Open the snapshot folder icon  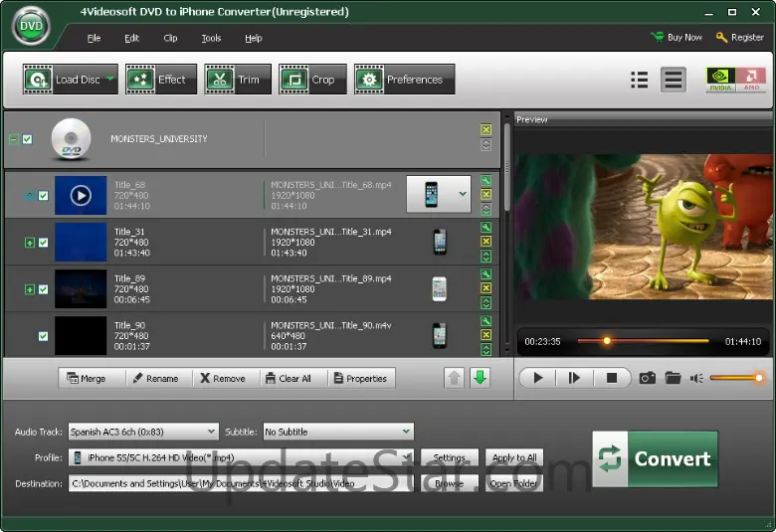(x=673, y=378)
